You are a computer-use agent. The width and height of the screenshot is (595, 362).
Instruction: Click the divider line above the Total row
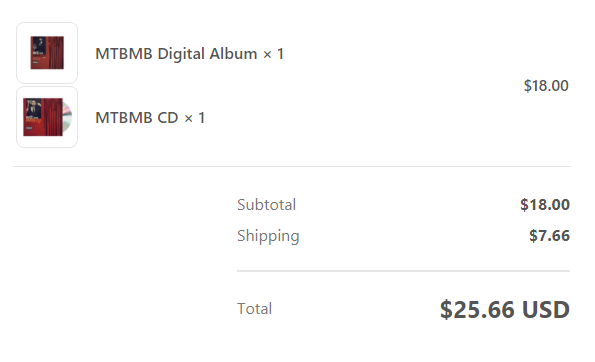tap(403, 271)
